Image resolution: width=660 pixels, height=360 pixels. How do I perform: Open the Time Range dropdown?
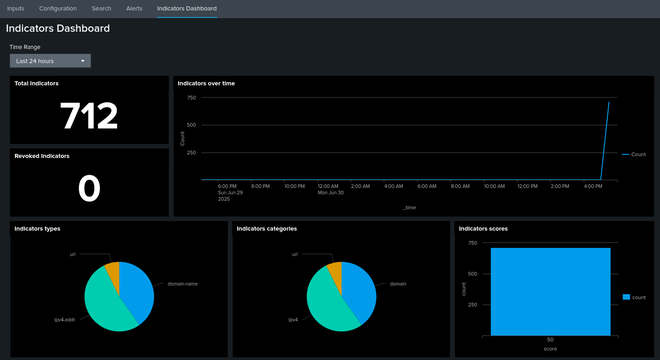pyautogui.click(x=50, y=61)
